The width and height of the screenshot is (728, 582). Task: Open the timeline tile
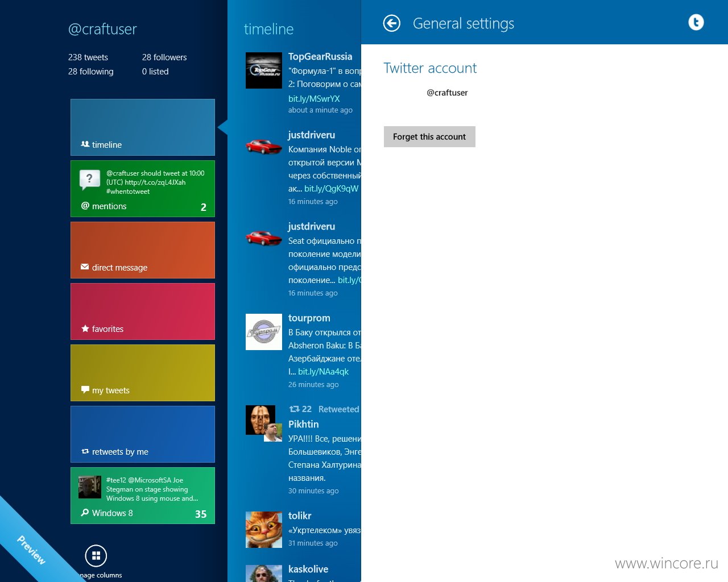pyautogui.click(x=143, y=127)
